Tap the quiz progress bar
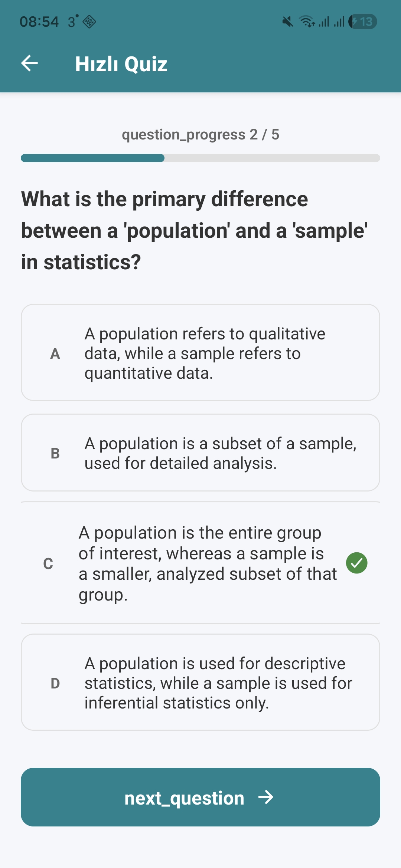401x868 pixels. [200, 158]
